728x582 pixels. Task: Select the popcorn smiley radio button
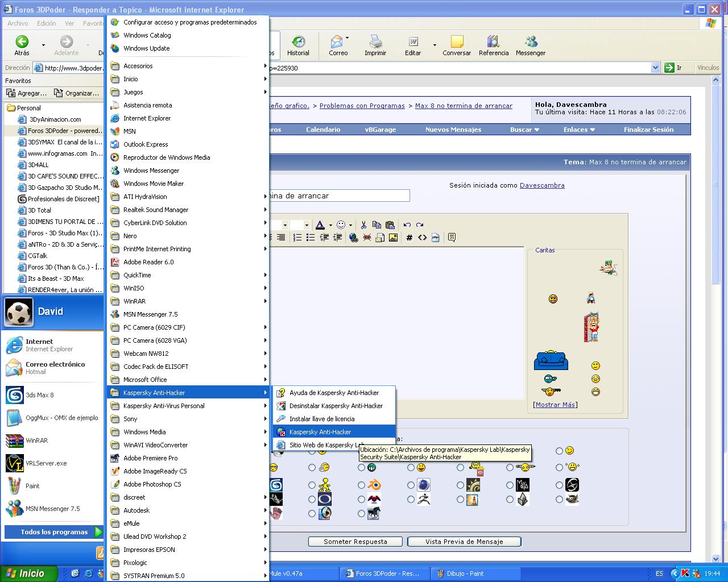coord(460,468)
